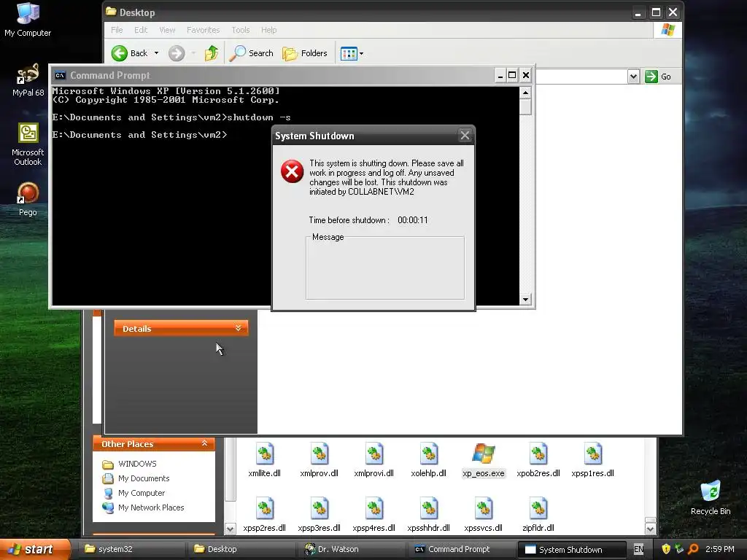Click EN language indicator in taskbar
Viewport: 747px width, 560px height.
638,549
